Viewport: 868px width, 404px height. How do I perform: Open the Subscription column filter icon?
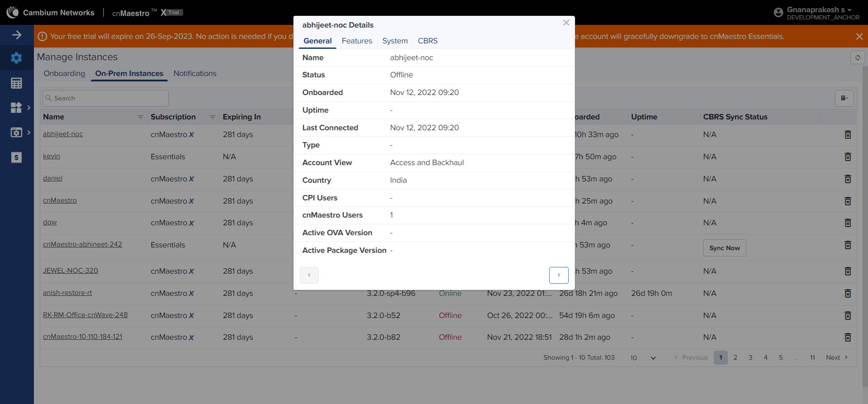[212, 117]
